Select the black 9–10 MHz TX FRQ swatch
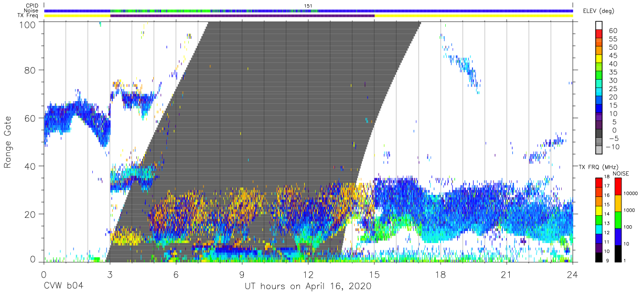The image size is (644, 297). [x=599, y=257]
